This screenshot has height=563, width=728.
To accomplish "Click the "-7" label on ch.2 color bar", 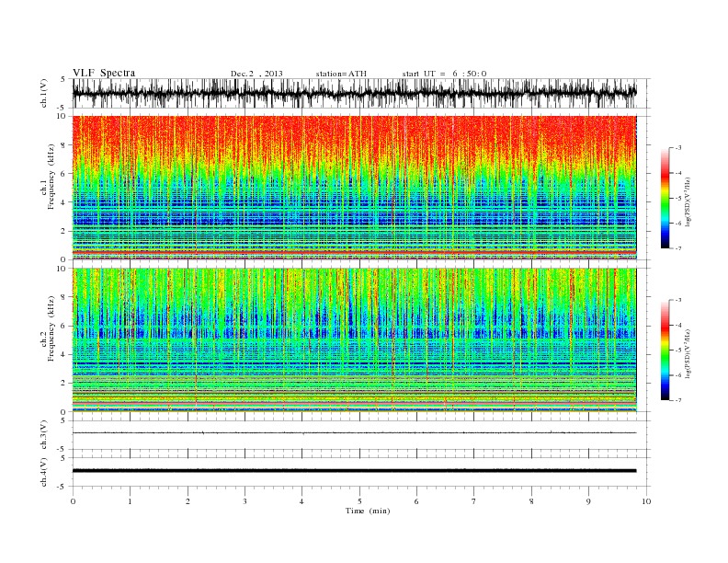I will click(x=677, y=400).
